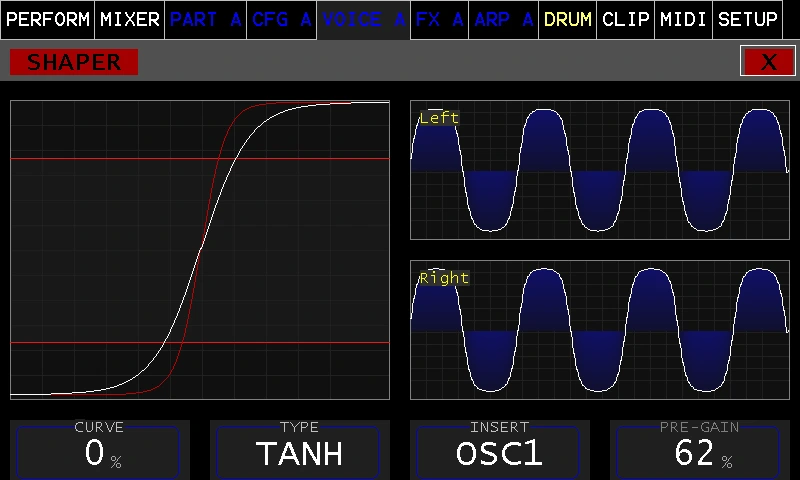
Task: Click the red SHAPER label button
Action: (74, 62)
